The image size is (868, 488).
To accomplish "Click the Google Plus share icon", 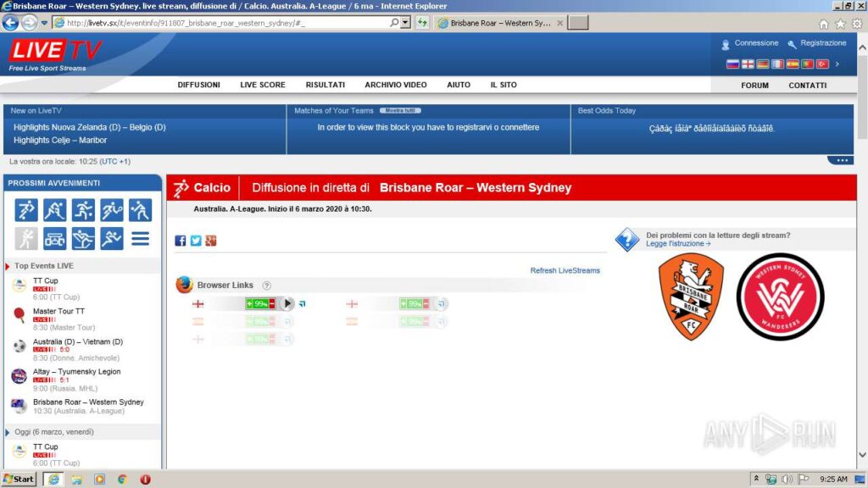I will tap(211, 241).
